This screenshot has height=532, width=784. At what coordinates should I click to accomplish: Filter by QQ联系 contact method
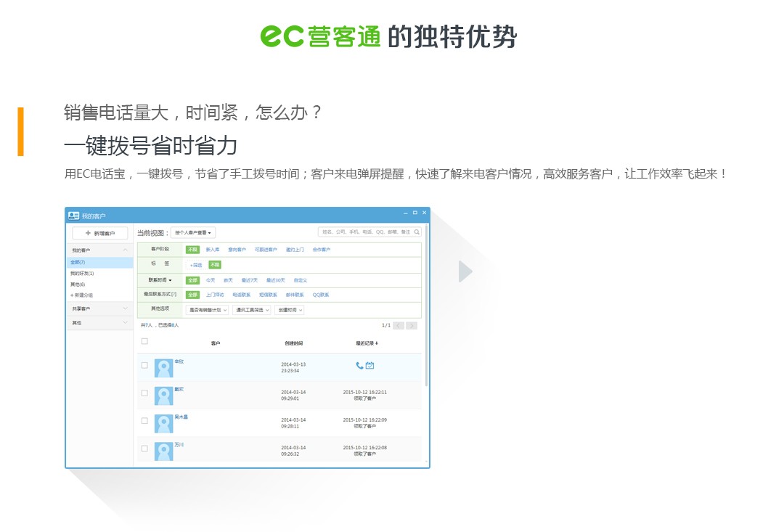[x=321, y=295]
